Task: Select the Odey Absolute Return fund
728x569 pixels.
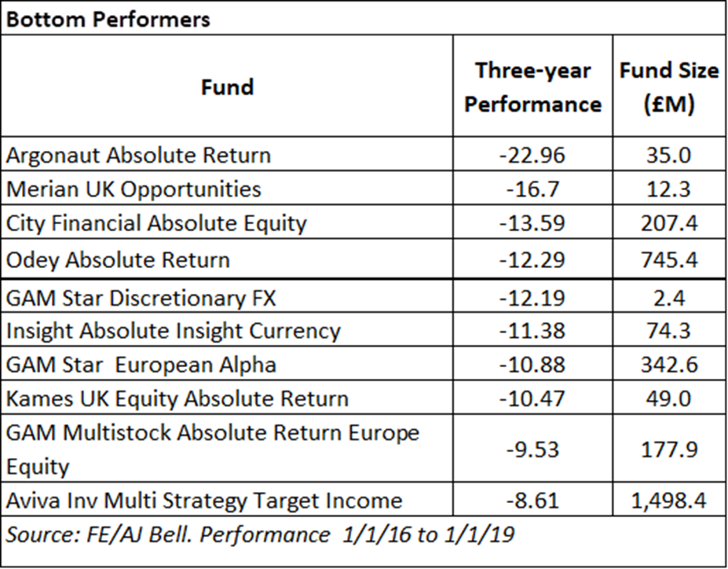Action: [x=118, y=259]
